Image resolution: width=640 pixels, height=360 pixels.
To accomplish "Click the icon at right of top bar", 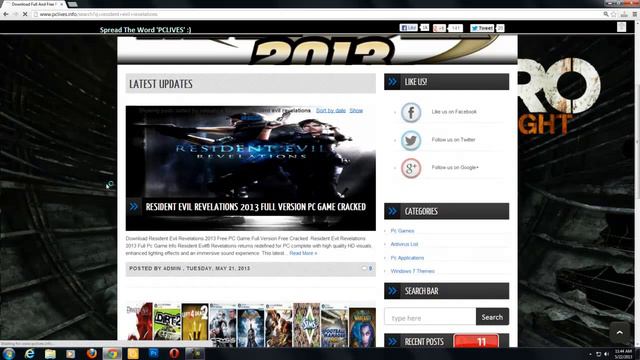I will click(x=621, y=27).
